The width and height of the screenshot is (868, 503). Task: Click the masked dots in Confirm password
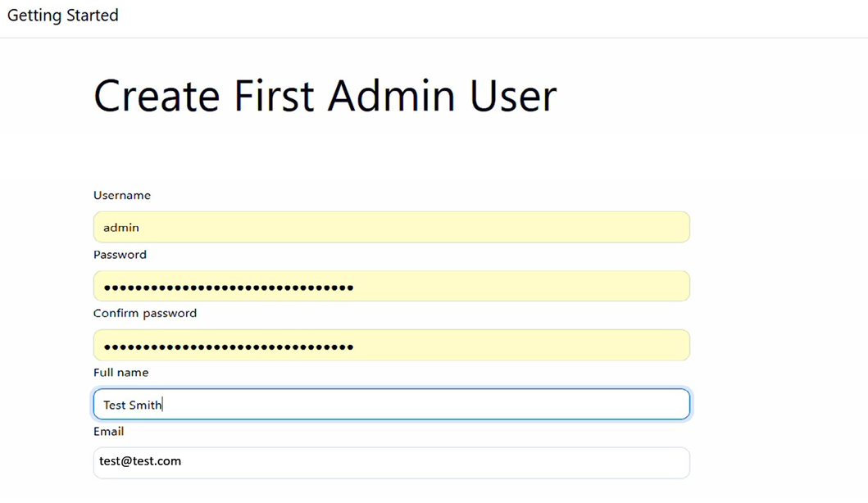(x=229, y=347)
